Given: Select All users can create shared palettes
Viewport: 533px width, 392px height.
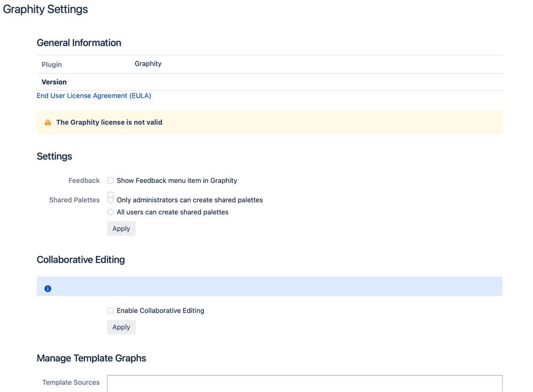Looking at the screenshot, I should 110,212.
